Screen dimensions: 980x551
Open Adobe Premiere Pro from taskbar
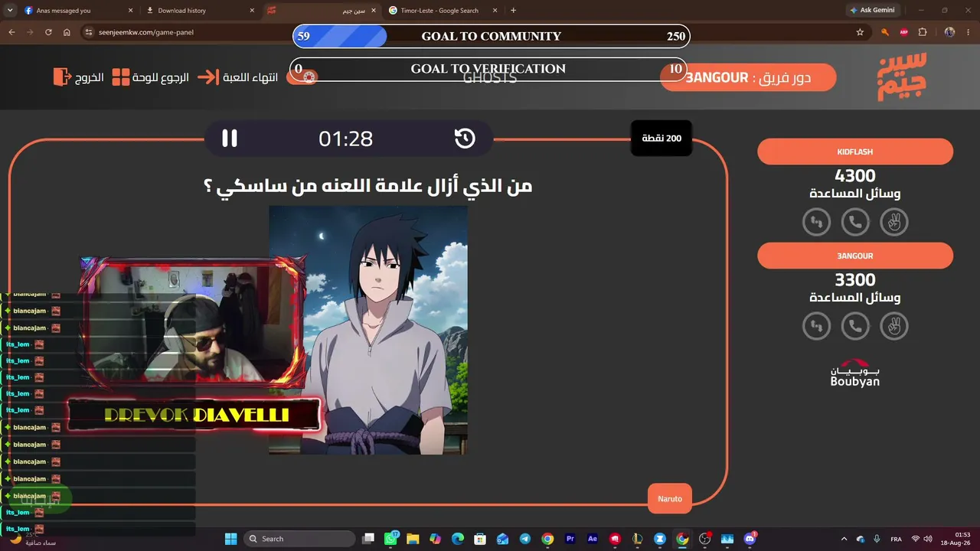coord(570,539)
